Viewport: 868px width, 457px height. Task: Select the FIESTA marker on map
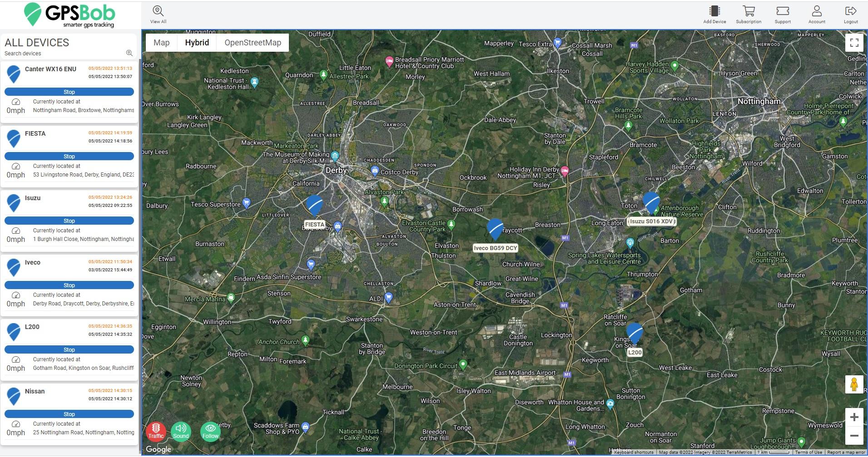pos(314,205)
